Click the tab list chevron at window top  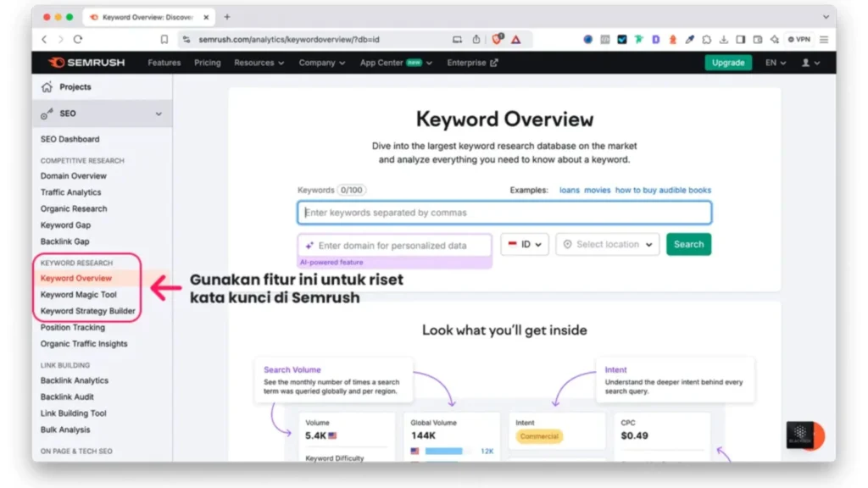[x=826, y=17]
